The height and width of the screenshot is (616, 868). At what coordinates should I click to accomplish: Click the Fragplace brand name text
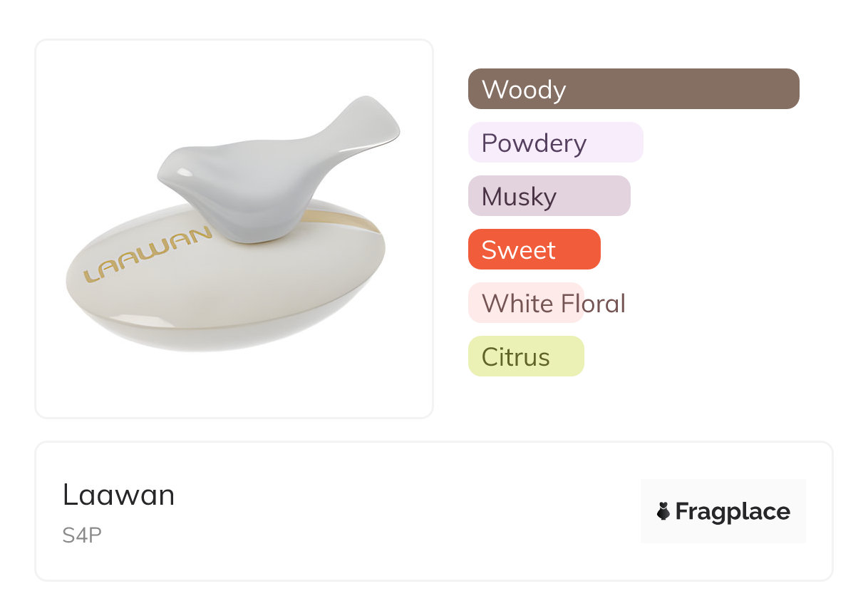732,511
